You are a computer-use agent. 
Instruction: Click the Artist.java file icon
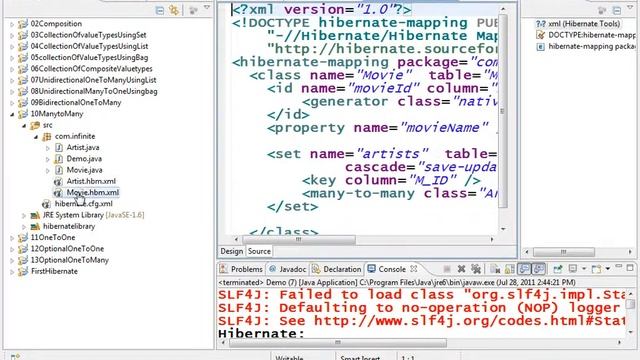(59, 147)
